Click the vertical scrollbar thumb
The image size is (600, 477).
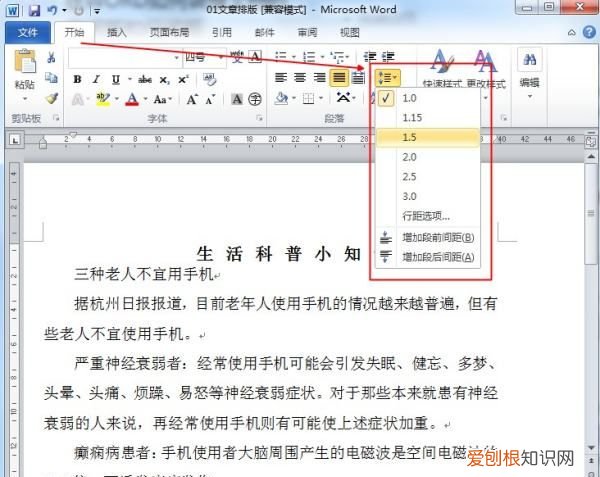click(591, 214)
